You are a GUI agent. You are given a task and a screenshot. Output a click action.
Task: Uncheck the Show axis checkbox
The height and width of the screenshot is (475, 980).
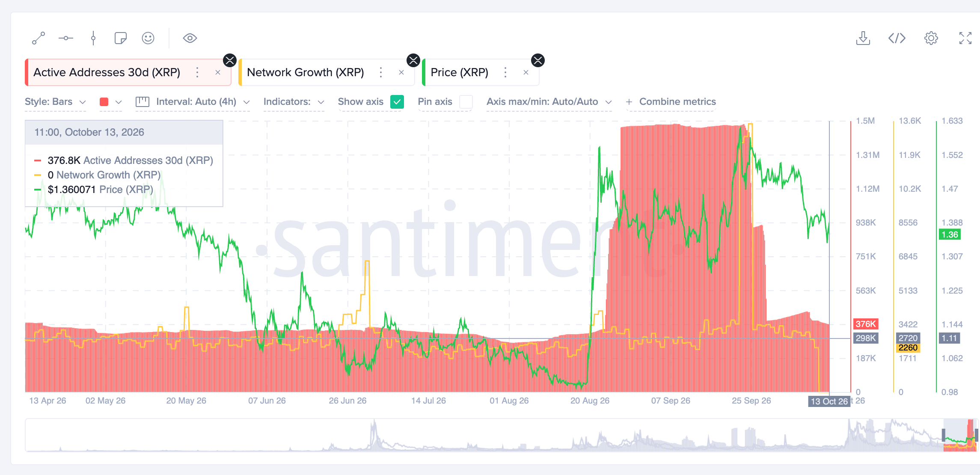[397, 102]
